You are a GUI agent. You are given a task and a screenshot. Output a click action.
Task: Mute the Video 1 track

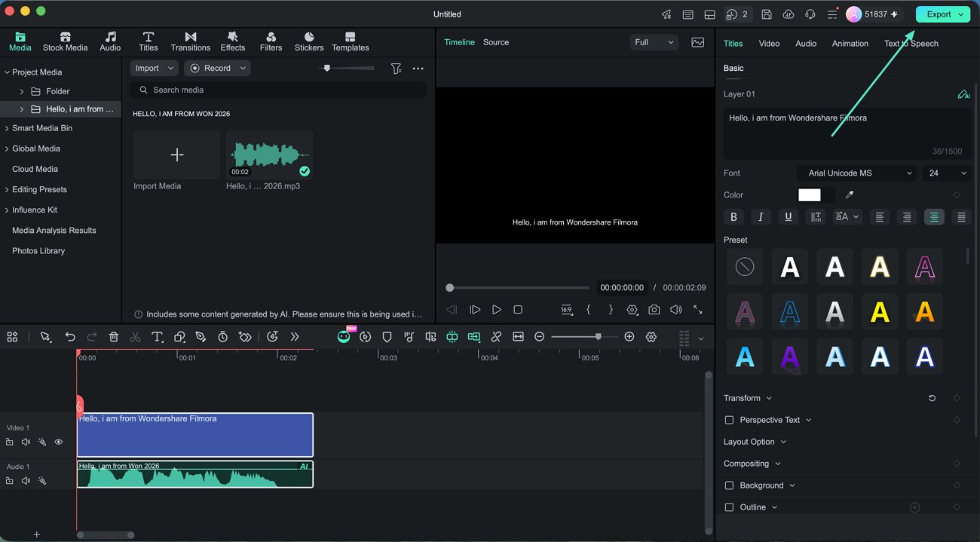26,442
